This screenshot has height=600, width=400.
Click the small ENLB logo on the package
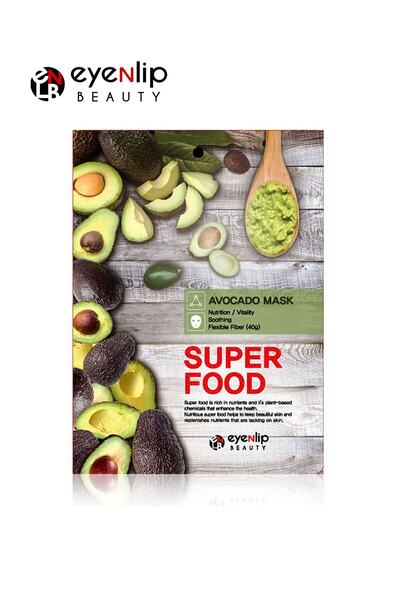click(217, 442)
